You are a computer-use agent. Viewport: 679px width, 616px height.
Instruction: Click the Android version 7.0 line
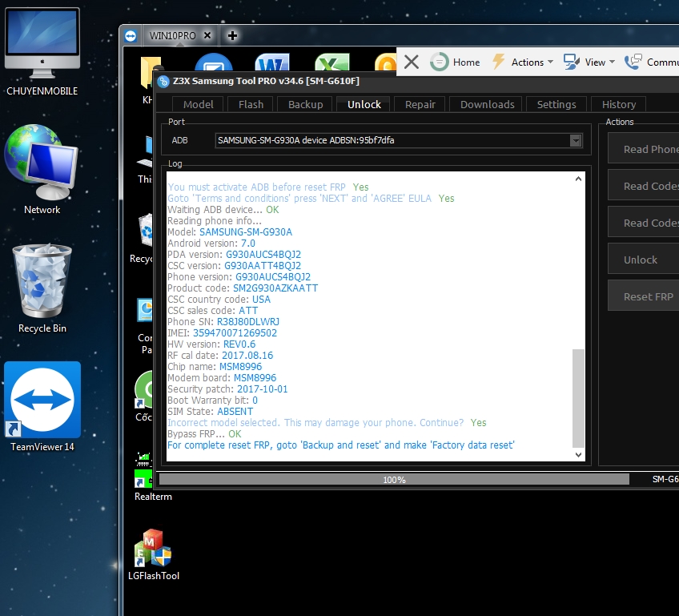[x=211, y=243]
